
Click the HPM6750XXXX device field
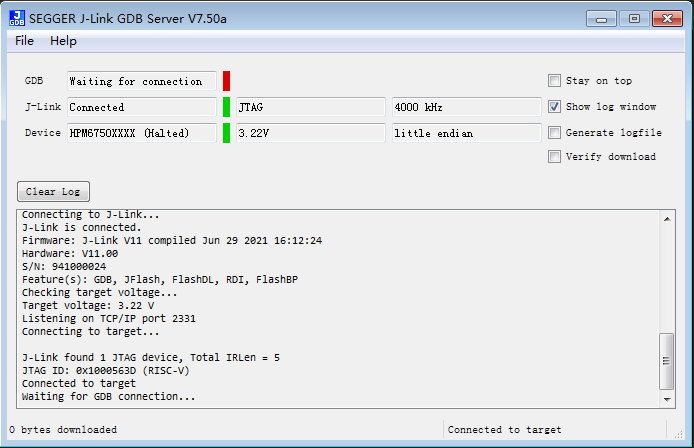140,133
